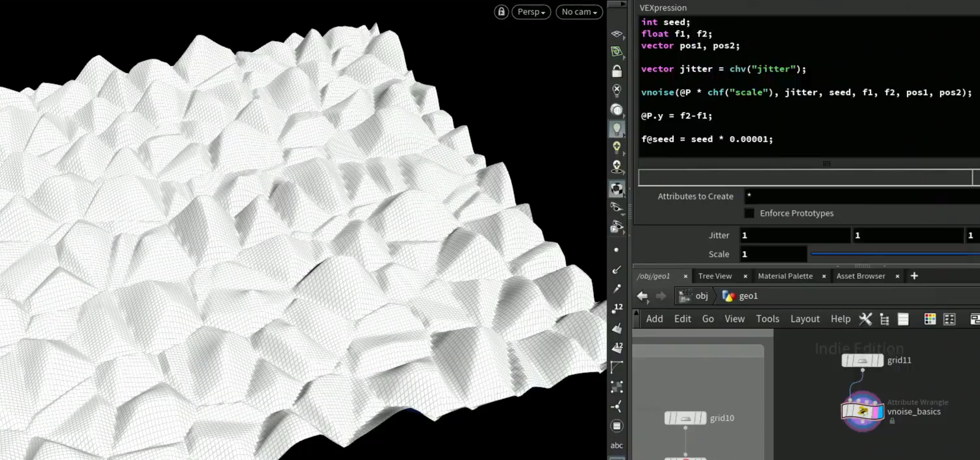Click the lock geometry display icon

[617, 71]
